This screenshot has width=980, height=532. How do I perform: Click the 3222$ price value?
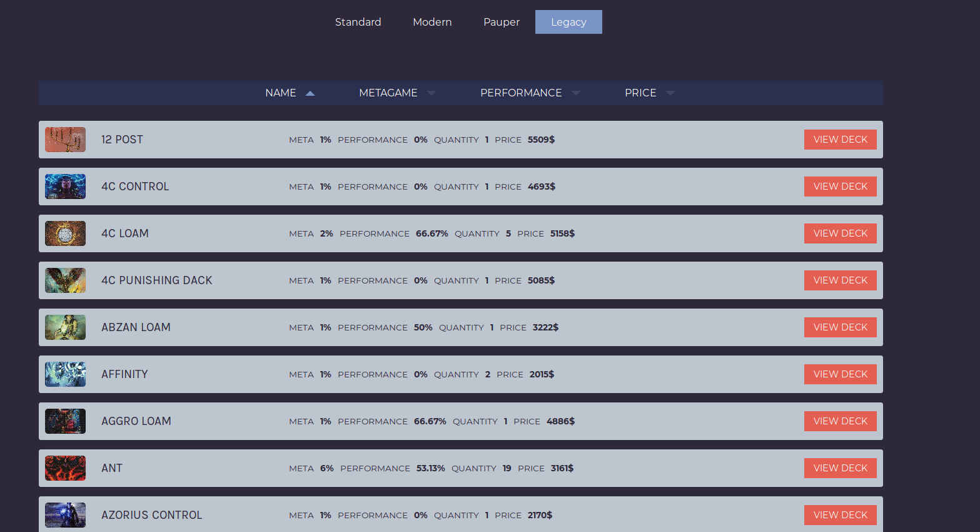(545, 327)
